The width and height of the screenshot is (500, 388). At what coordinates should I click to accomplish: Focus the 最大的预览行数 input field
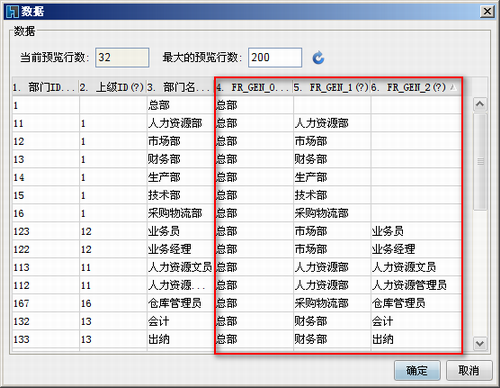coord(275,57)
